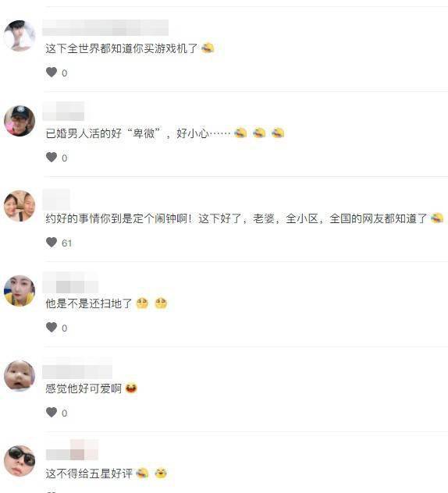The width and height of the screenshot is (448, 493).
Task: Open blurred username above 这下全世界都知道 comment
Action: tap(105, 27)
